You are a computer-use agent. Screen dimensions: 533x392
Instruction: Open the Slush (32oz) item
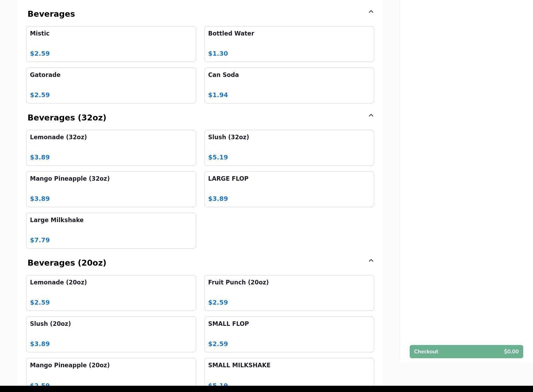pyautogui.click(x=289, y=148)
